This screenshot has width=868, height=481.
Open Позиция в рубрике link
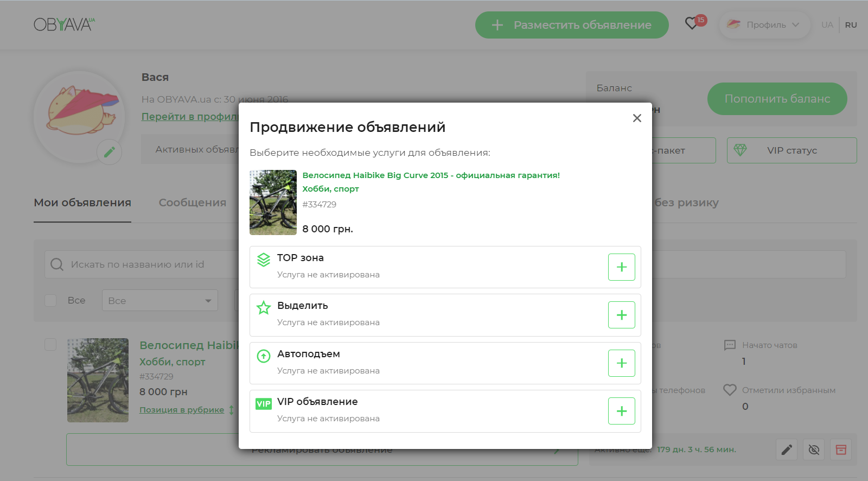(182, 410)
